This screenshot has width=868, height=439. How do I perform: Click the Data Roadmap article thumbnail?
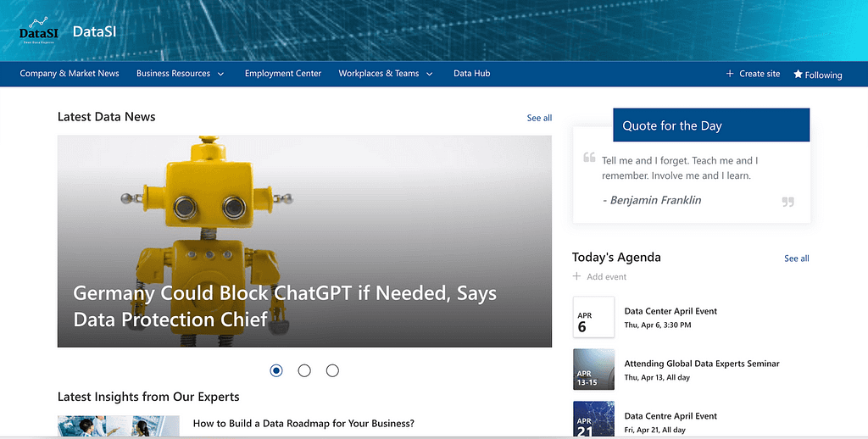pos(119,425)
